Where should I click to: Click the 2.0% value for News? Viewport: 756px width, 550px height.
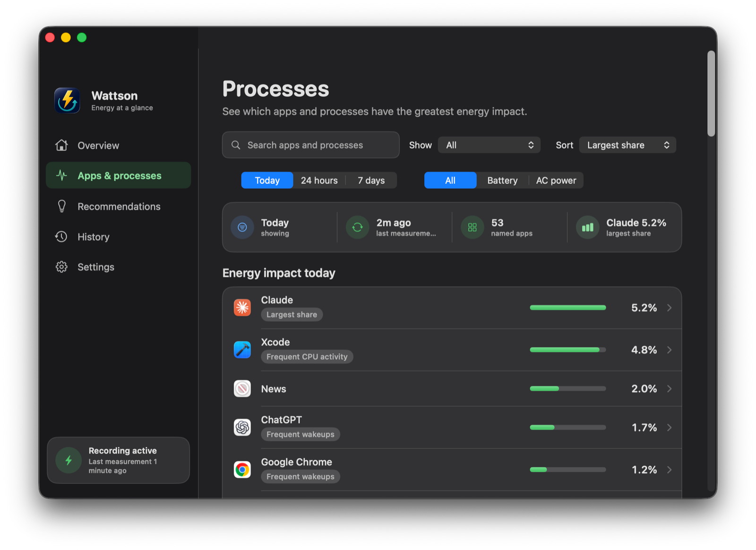(x=644, y=389)
